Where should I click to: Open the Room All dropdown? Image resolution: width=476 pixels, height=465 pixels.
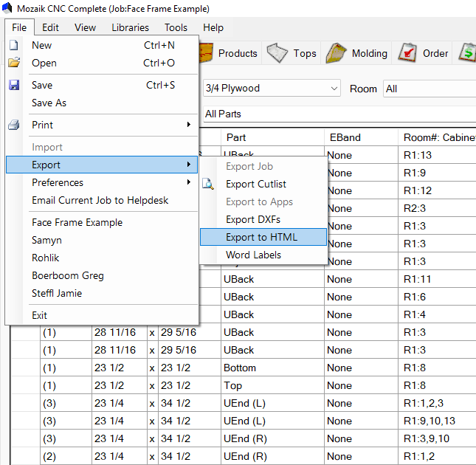click(428, 89)
